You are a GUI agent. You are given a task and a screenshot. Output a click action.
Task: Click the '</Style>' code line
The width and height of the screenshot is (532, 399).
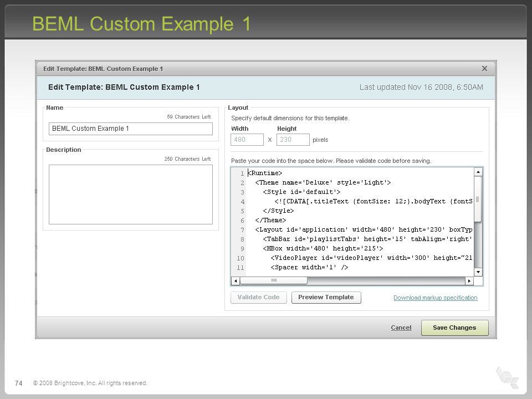click(x=278, y=211)
